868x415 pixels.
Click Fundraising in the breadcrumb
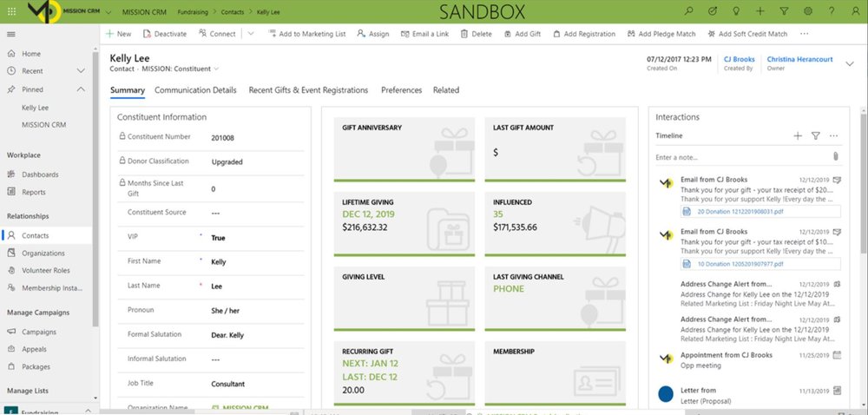[x=194, y=11]
